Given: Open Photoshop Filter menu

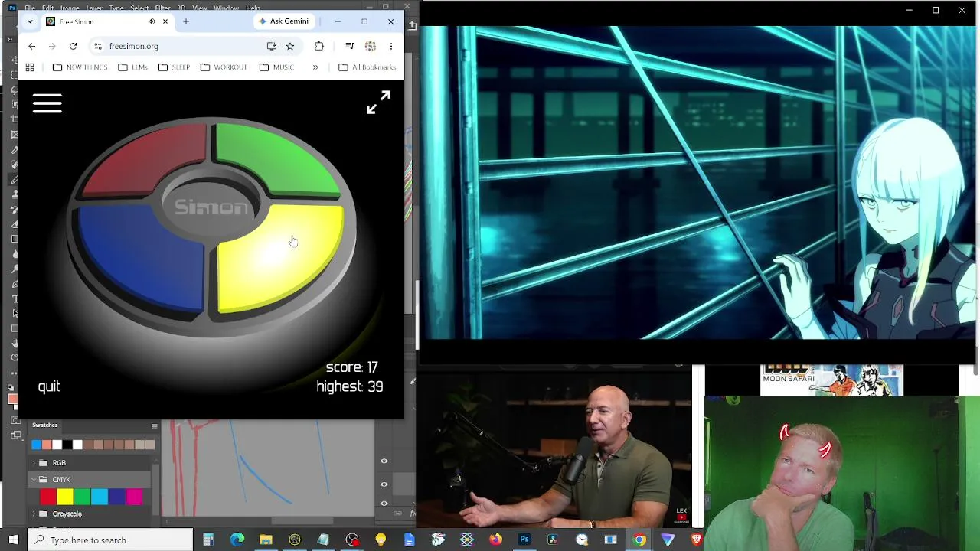Looking at the screenshot, I should (x=162, y=8).
